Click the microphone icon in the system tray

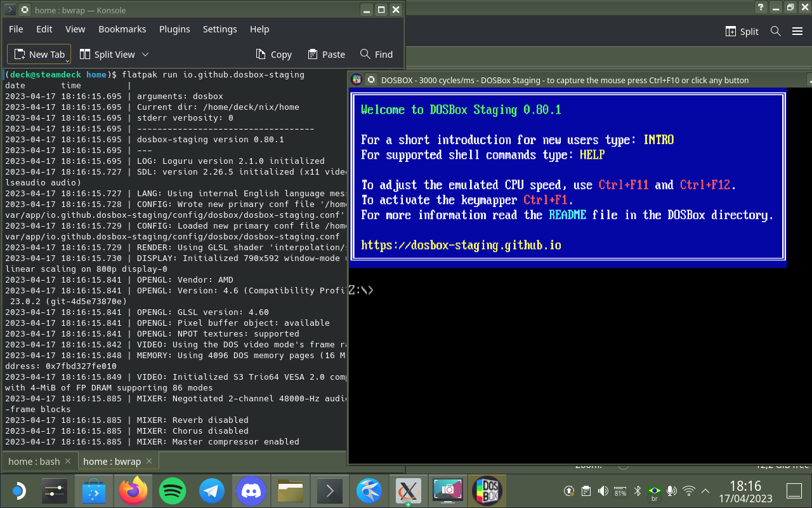671,491
